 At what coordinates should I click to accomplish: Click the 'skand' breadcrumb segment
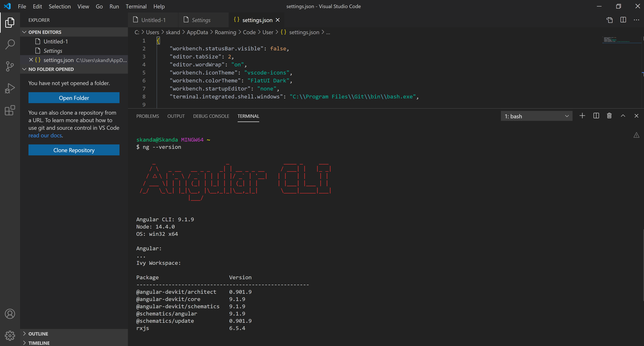pos(173,32)
